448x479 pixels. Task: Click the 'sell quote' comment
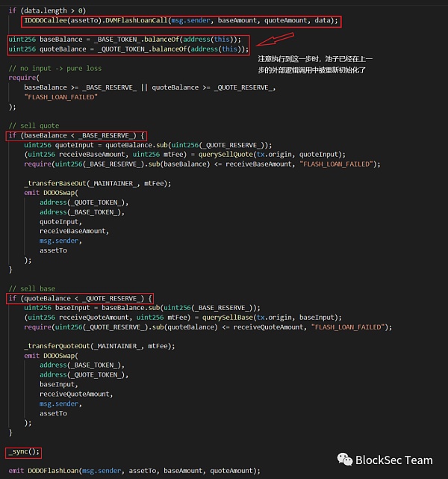click(x=33, y=125)
